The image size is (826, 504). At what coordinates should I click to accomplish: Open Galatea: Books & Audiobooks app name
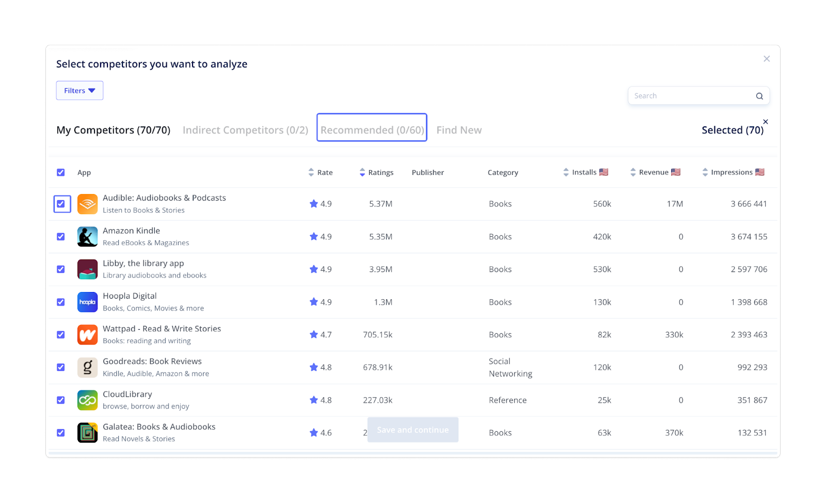(x=159, y=427)
